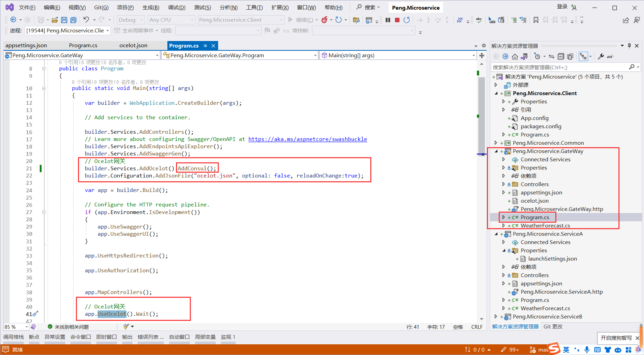Open startup project Peng.Microservice.Client dropdown

click(x=241, y=20)
